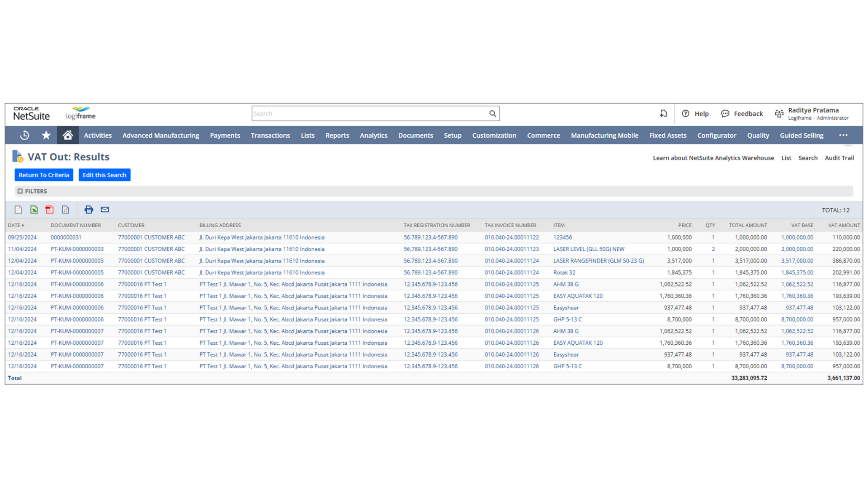Open the Audit Trail link

pyautogui.click(x=840, y=158)
